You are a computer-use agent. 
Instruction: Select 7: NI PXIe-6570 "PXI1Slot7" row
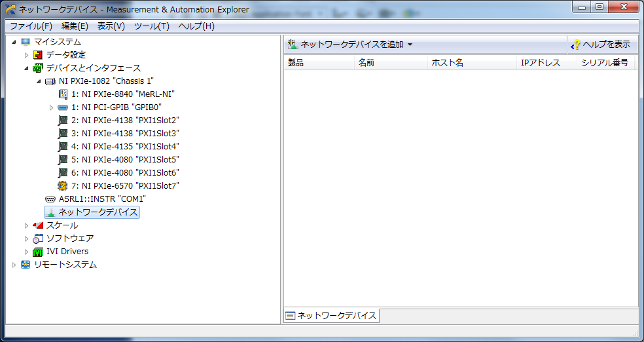click(125, 186)
